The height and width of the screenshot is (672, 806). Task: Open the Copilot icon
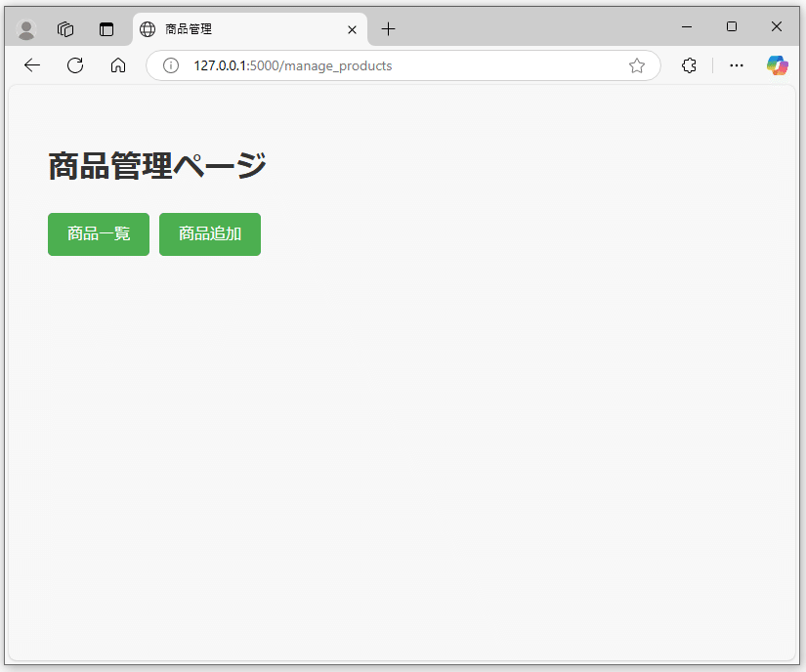[777, 65]
